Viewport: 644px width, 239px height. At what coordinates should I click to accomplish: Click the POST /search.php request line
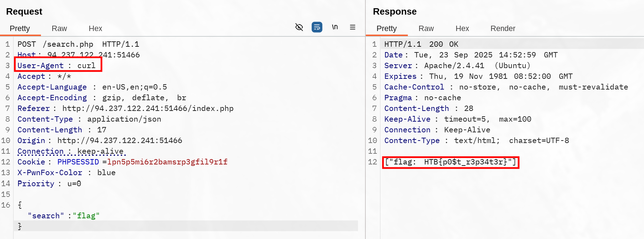tap(78, 44)
